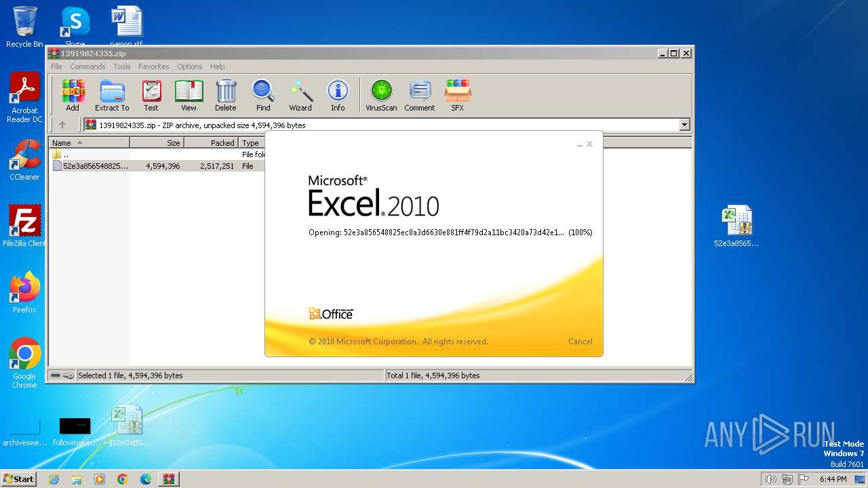
Task: Cancel opening in the Excel splash
Action: coord(580,342)
